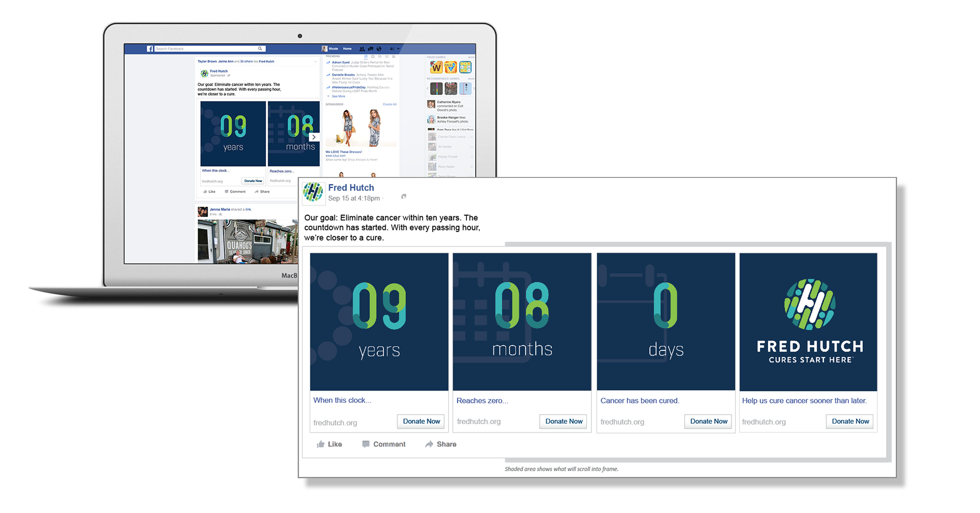Click Create Ad in the Sponsored section

[389, 105]
